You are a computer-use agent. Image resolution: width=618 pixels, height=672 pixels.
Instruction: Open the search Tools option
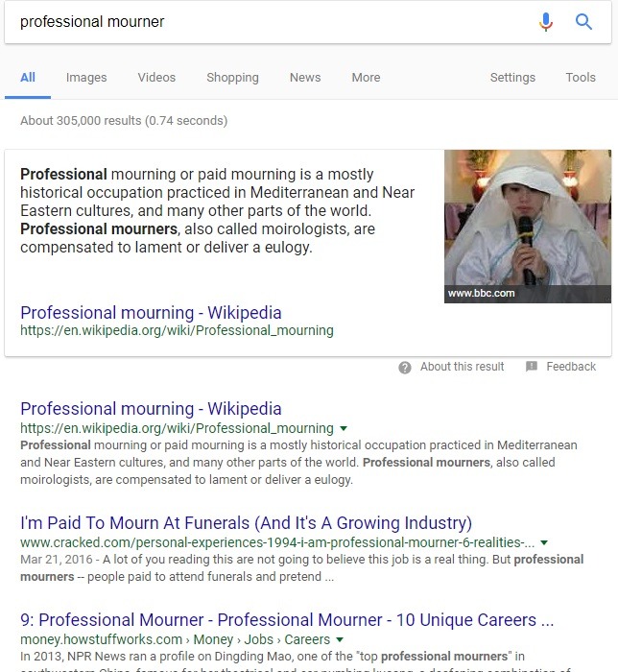pyautogui.click(x=581, y=78)
